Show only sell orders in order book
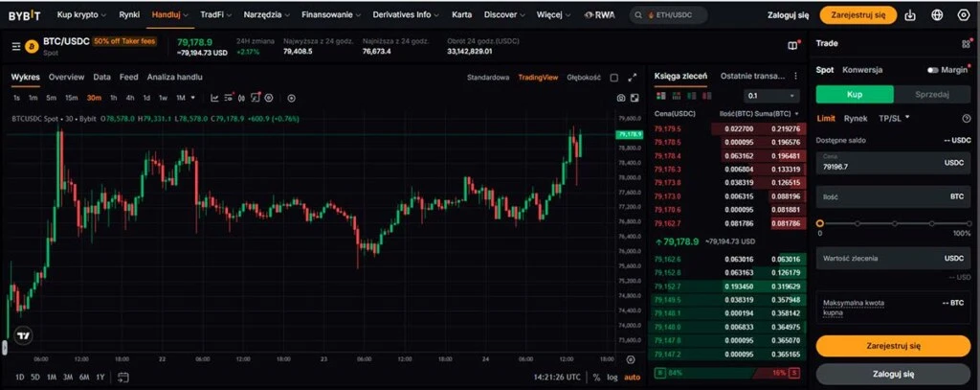980x390 pixels. click(707, 96)
